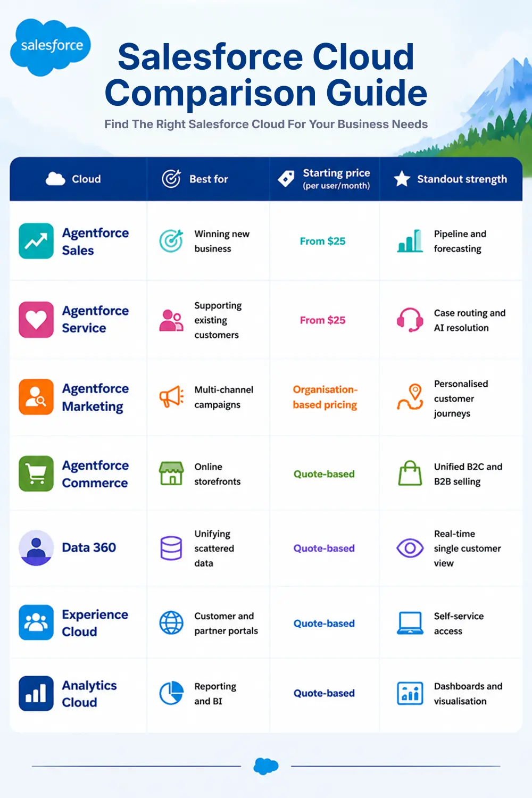Screen dimensions: 532x798
Task: Click the price tag icon in header
Action: [x=286, y=179]
